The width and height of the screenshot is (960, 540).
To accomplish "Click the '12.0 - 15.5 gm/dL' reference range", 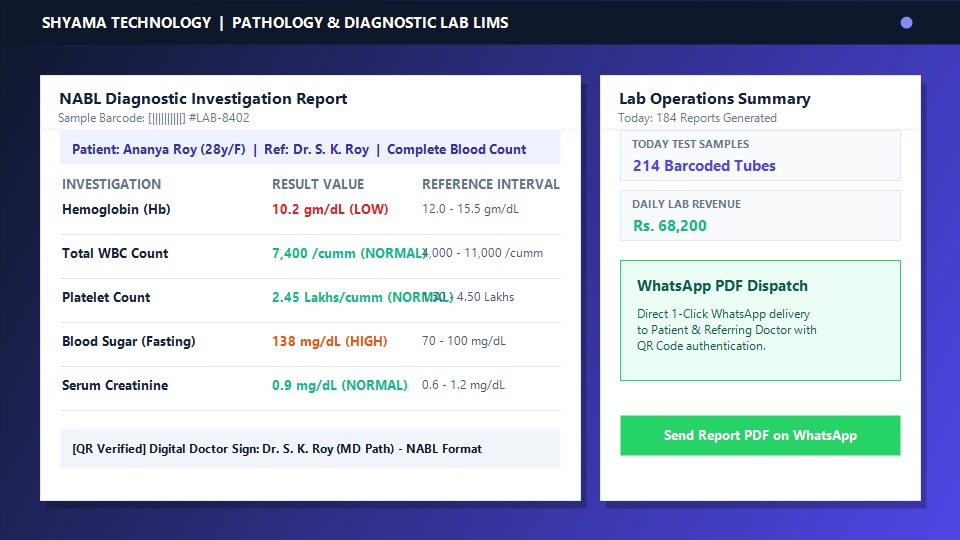I will (470, 209).
